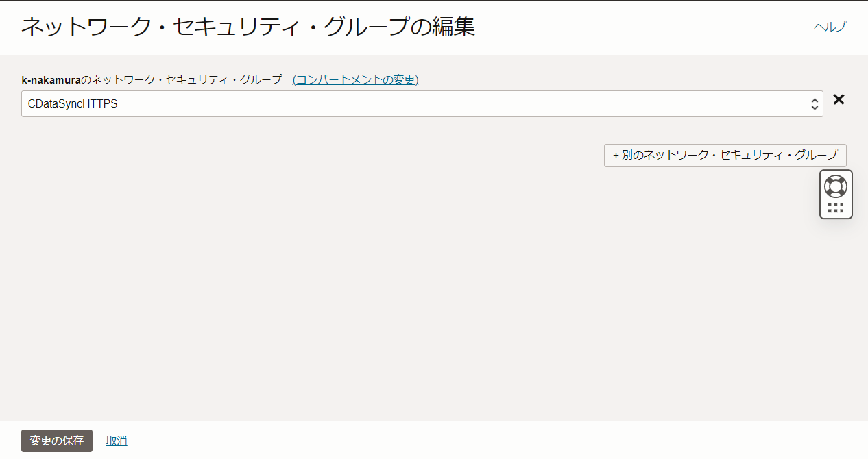Click the ネットワーク・セキュリティ・グループの編集 heading

(248, 27)
